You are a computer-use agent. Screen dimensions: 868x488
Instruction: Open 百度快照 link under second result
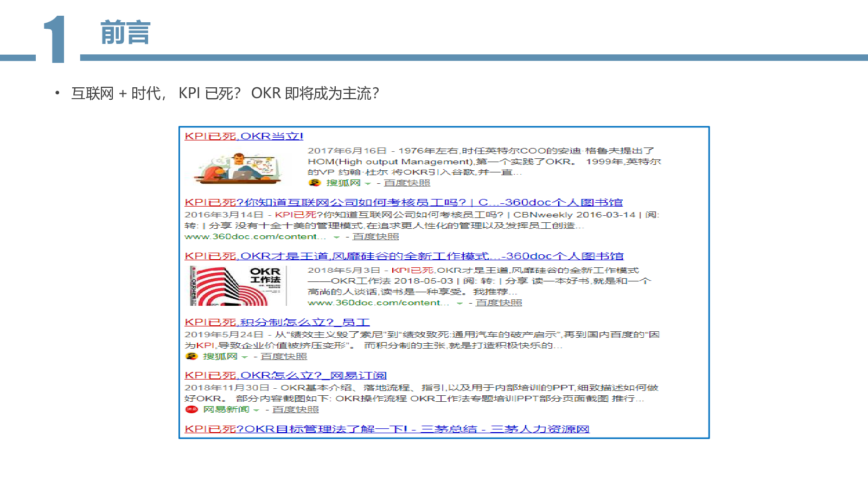click(375, 237)
